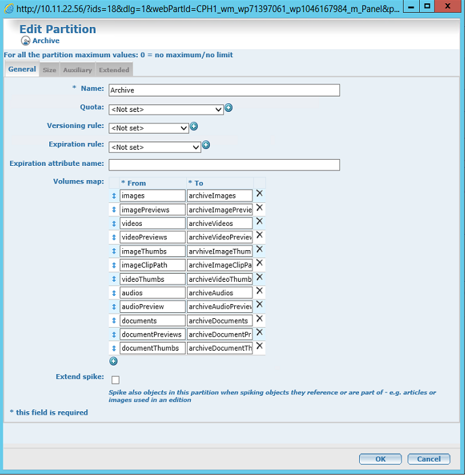Click reorder handle for documentPreviews row
The image size is (465, 476).
(x=114, y=334)
